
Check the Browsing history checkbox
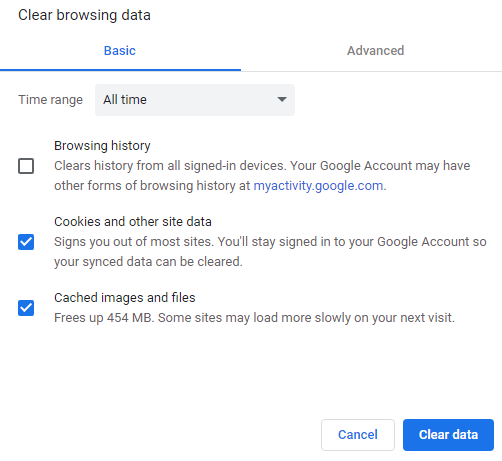pos(26,166)
